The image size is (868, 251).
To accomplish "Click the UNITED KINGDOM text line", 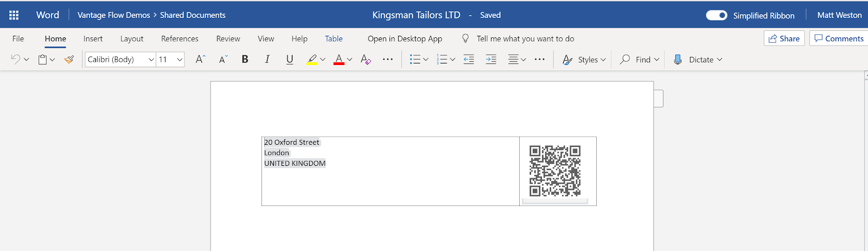I will pos(295,163).
